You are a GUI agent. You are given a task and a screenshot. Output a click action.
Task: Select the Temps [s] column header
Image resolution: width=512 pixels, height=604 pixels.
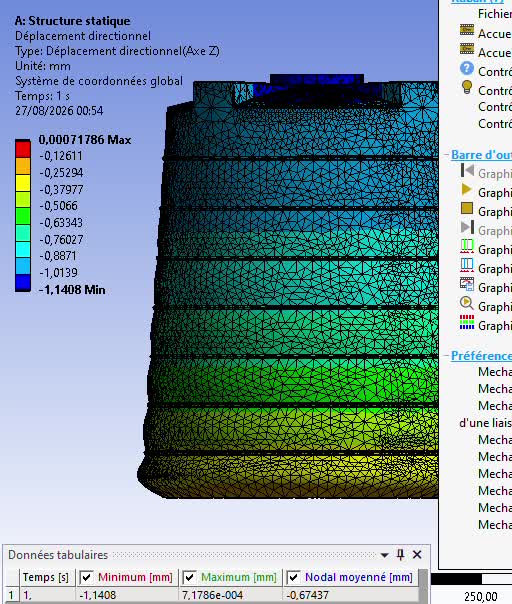coord(47,577)
